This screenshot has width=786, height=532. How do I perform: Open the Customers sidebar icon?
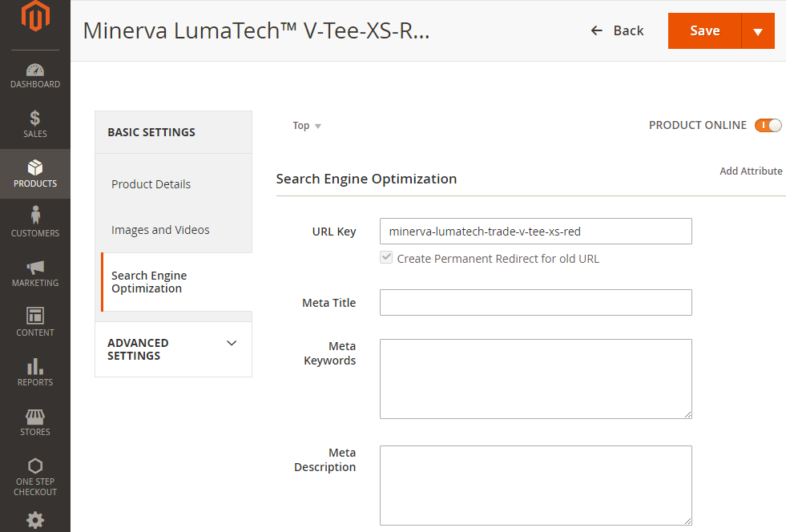[34, 217]
